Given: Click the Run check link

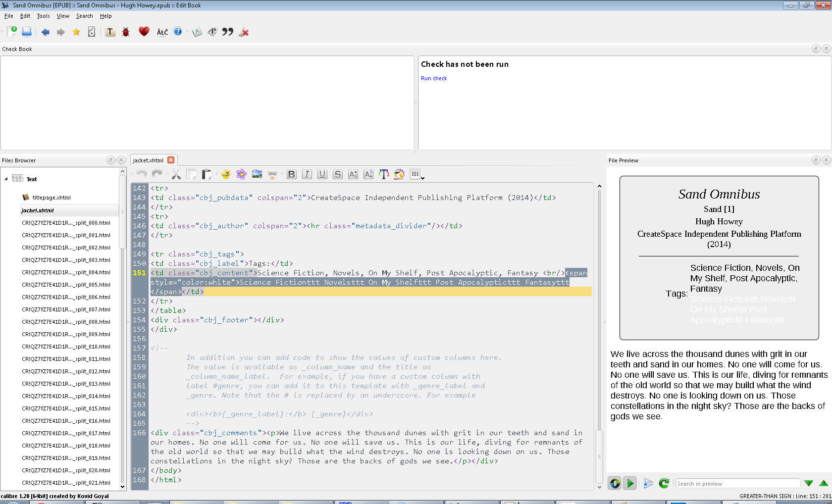Looking at the screenshot, I should pyautogui.click(x=433, y=78).
